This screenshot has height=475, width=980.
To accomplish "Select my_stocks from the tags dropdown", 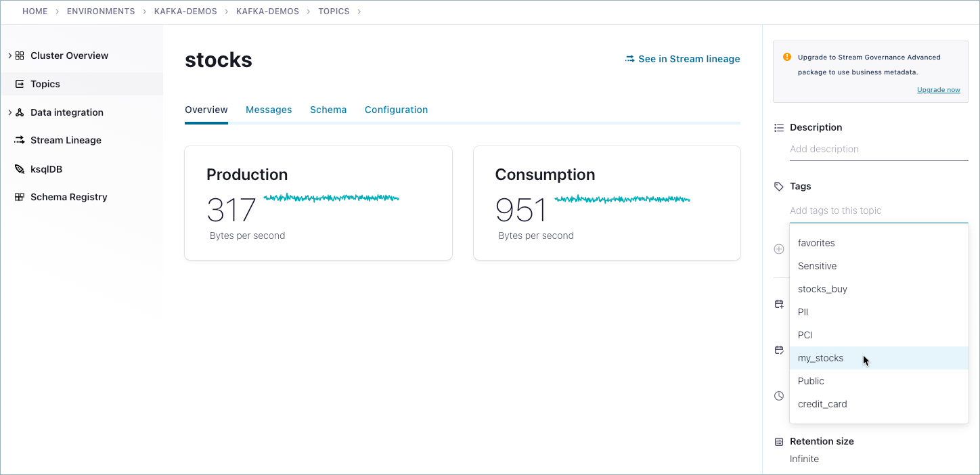I will pos(820,358).
